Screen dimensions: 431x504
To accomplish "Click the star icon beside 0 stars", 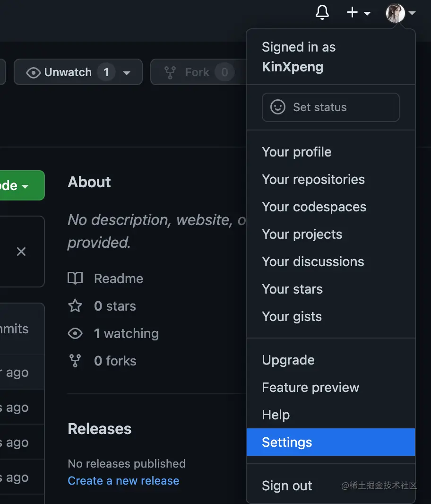I will pos(75,306).
